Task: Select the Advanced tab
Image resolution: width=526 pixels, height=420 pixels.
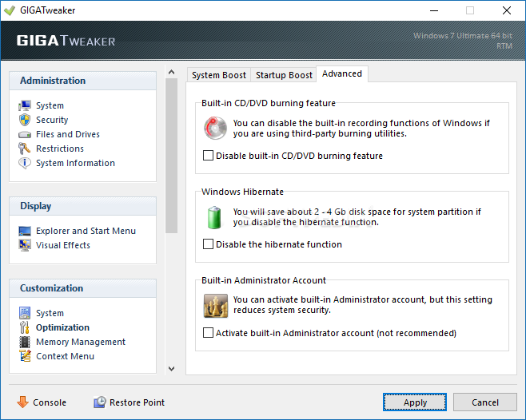Action: [342, 73]
